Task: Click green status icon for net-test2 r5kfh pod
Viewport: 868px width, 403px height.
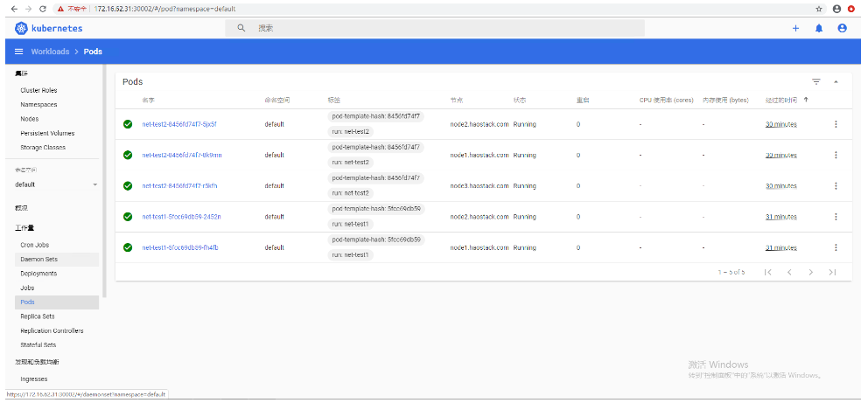Action: (x=128, y=185)
